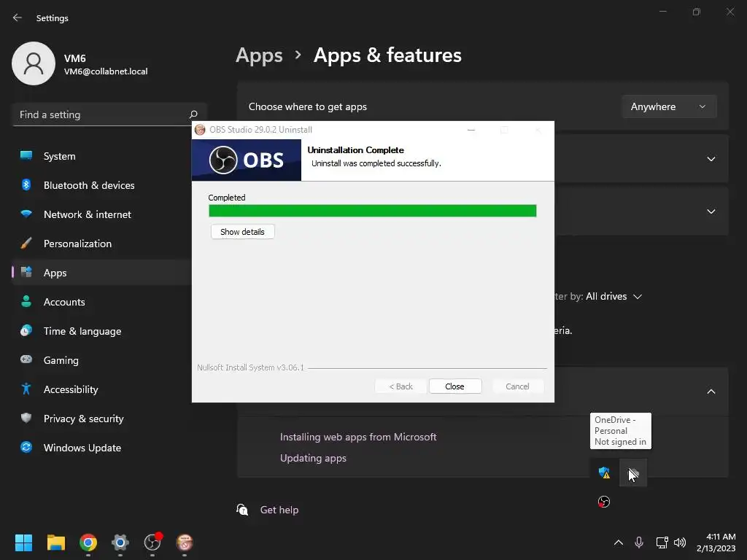747x560 pixels.
Task: Toggle hidden tray icons chevron
Action: pyautogui.click(x=619, y=542)
